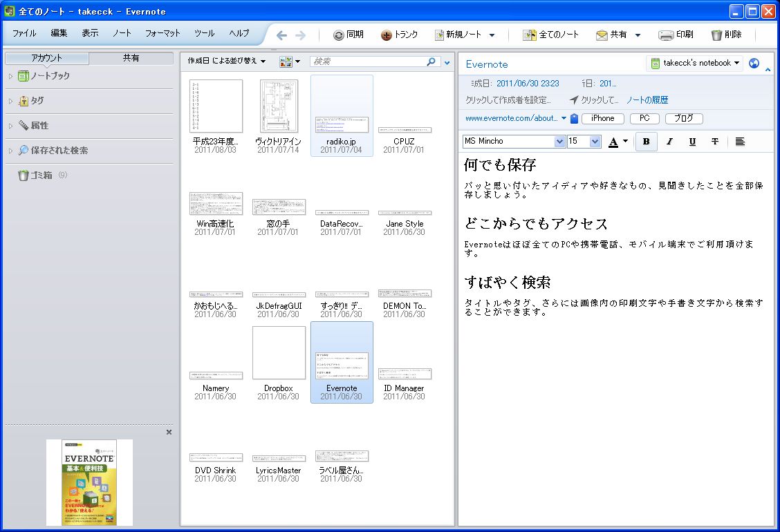Toggle underline formatting
The image size is (780, 532).
point(692,142)
